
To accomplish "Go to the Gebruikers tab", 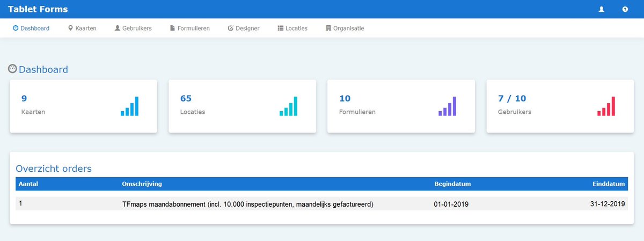I will click(133, 28).
